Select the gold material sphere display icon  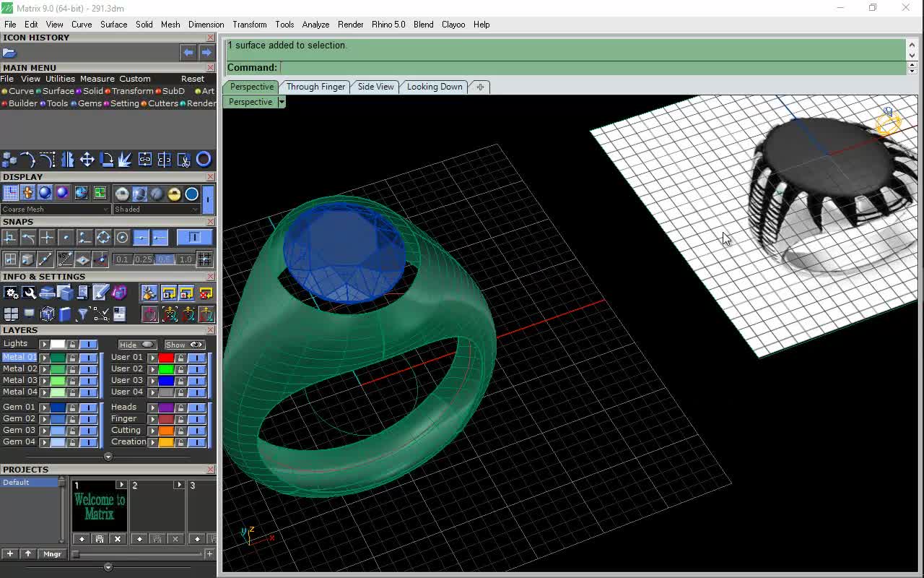coord(174,194)
